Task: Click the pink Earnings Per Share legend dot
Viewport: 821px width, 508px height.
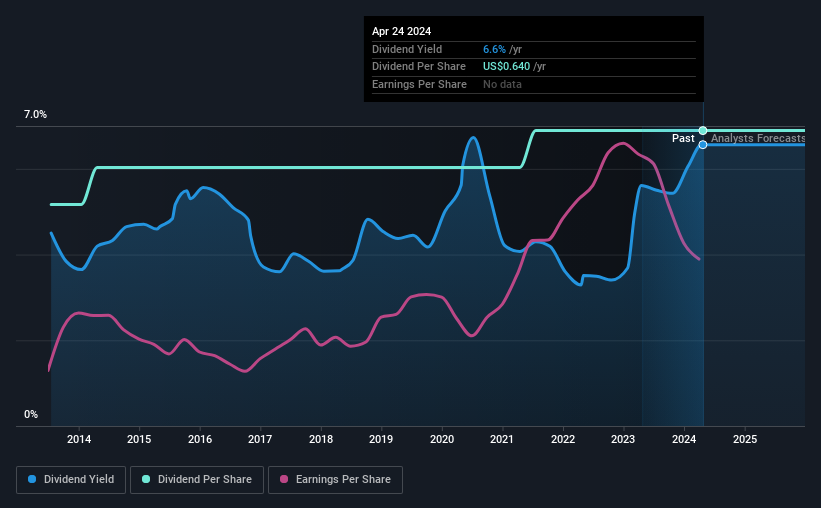Action: pyautogui.click(x=284, y=479)
